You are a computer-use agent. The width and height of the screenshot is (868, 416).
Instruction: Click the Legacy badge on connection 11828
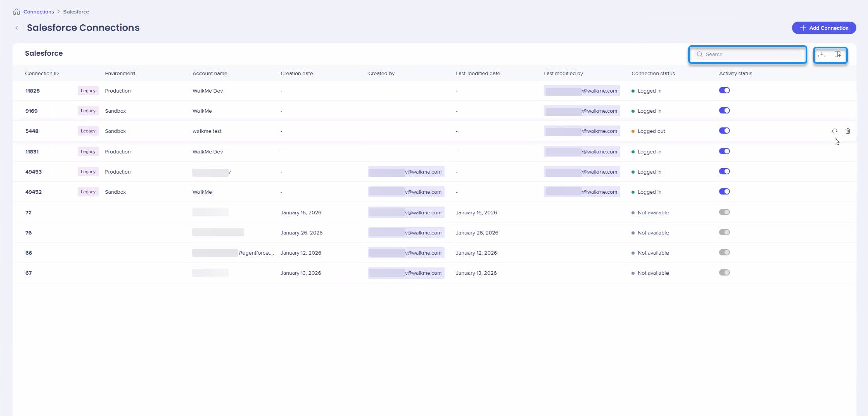(88, 91)
